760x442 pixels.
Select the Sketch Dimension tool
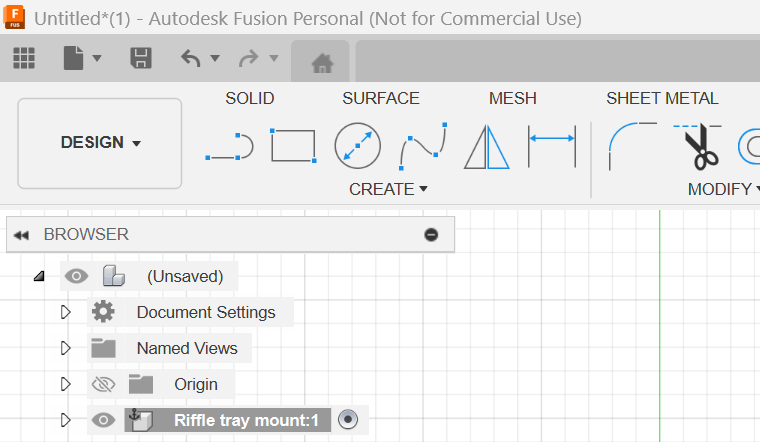point(552,146)
